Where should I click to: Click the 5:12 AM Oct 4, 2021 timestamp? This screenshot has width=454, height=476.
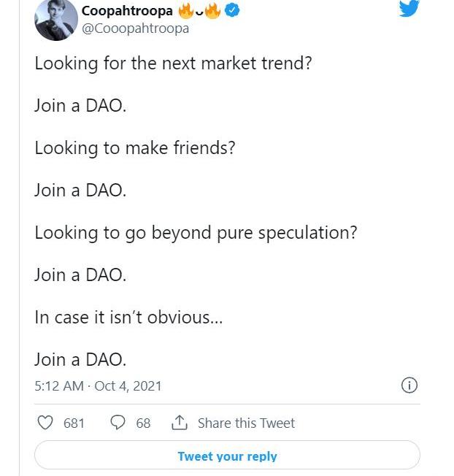click(98, 385)
